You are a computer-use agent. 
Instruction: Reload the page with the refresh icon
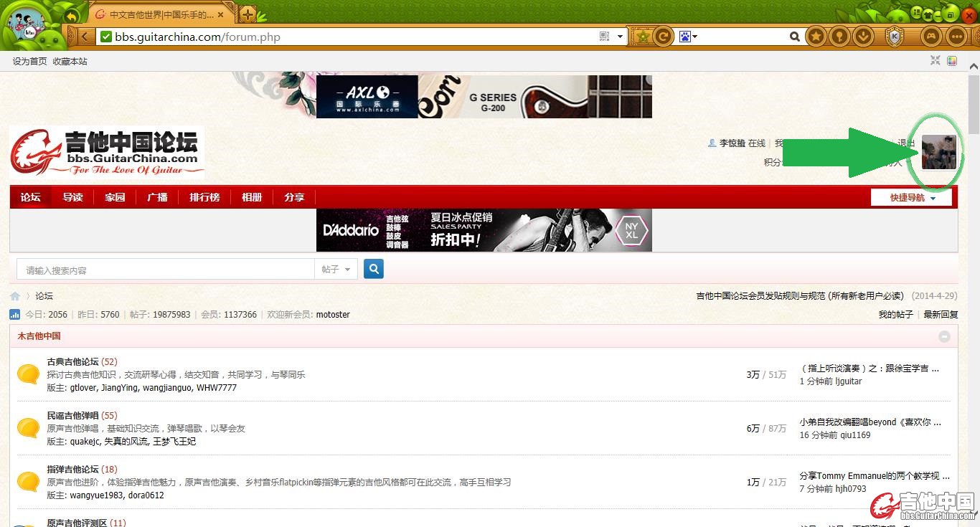[x=664, y=37]
